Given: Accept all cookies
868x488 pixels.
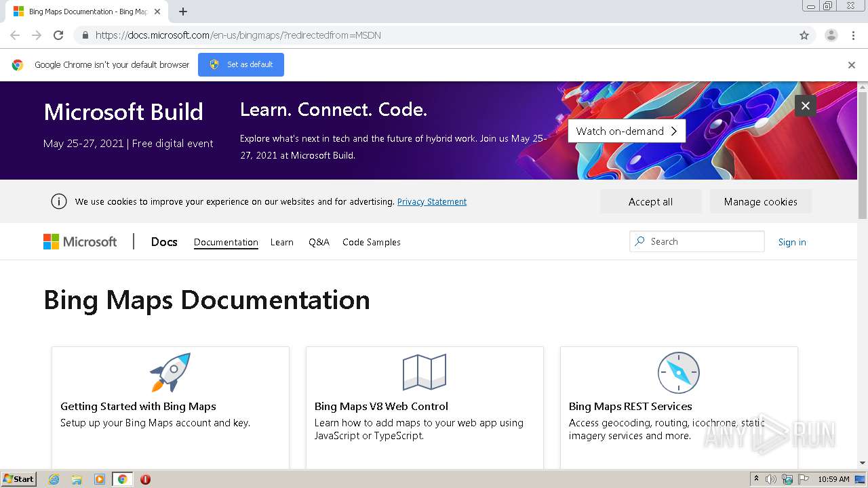Looking at the screenshot, I should pos(650,201).
